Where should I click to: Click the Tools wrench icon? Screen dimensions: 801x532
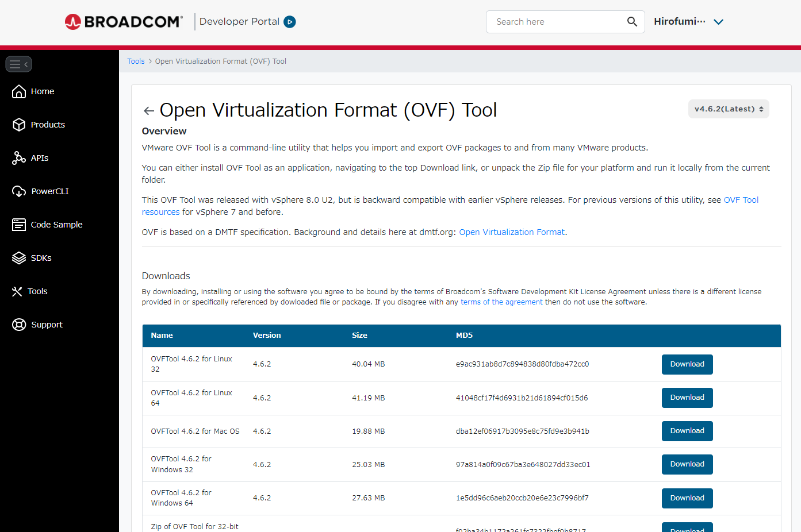[17, 291]
